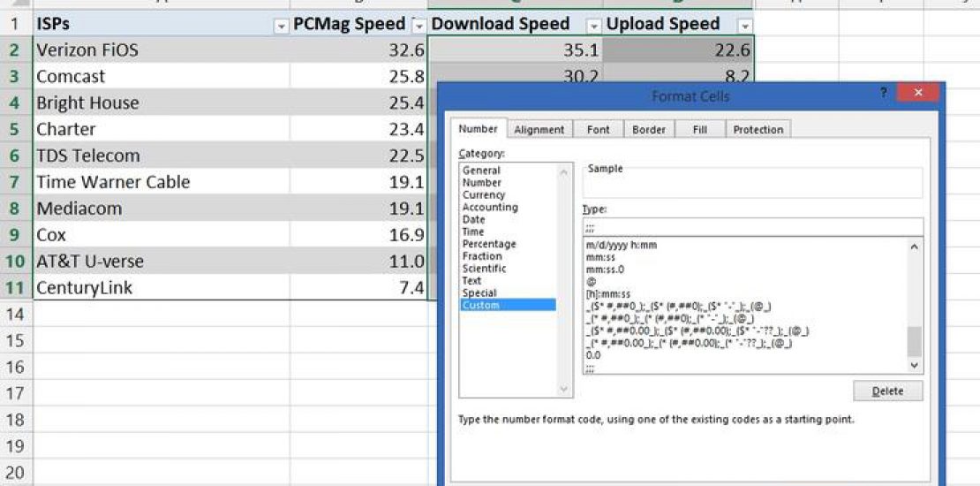Click the Help question mark icon

[883, 93]
